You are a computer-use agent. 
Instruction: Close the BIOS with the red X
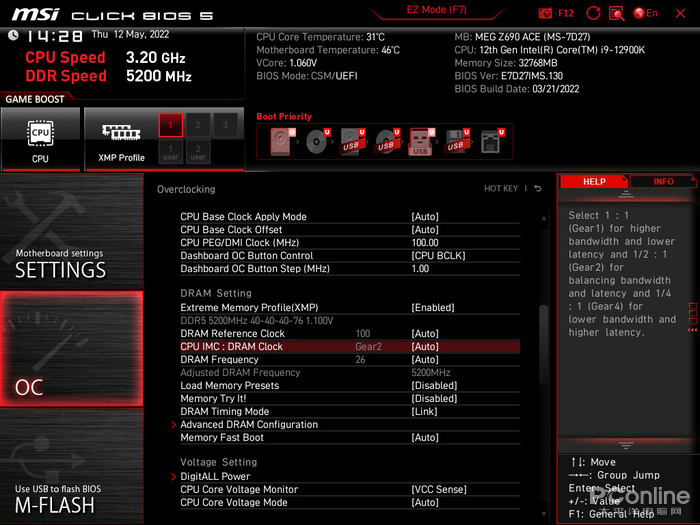pos(680,13)
